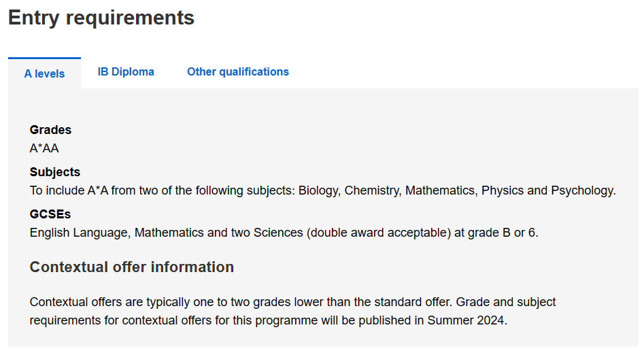Click the word Chemistry in subjects list
The width and height of the screenshot is (644, 351).
pyautogui.click(x=373, y=190)
